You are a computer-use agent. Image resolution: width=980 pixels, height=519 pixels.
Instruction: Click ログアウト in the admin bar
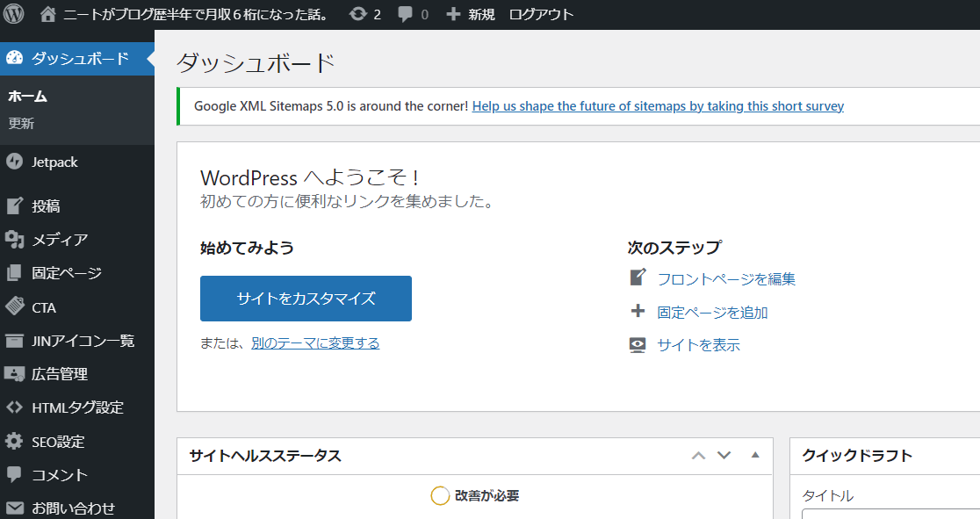[x=541, y=14]
